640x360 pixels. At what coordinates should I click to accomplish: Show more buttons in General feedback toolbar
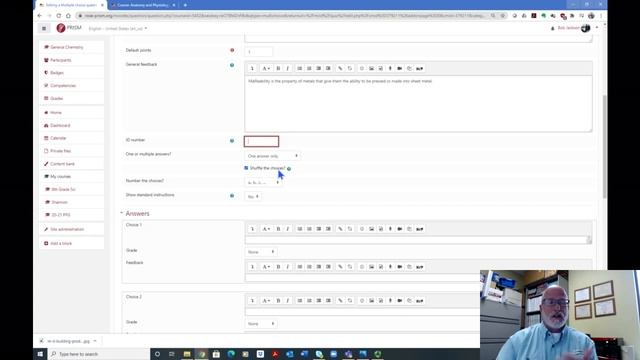tap(252, 68)
